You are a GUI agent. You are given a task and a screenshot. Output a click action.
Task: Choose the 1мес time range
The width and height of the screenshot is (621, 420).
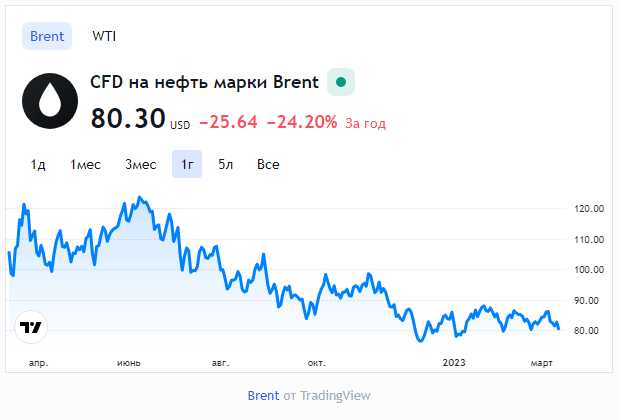pos(85,164)
